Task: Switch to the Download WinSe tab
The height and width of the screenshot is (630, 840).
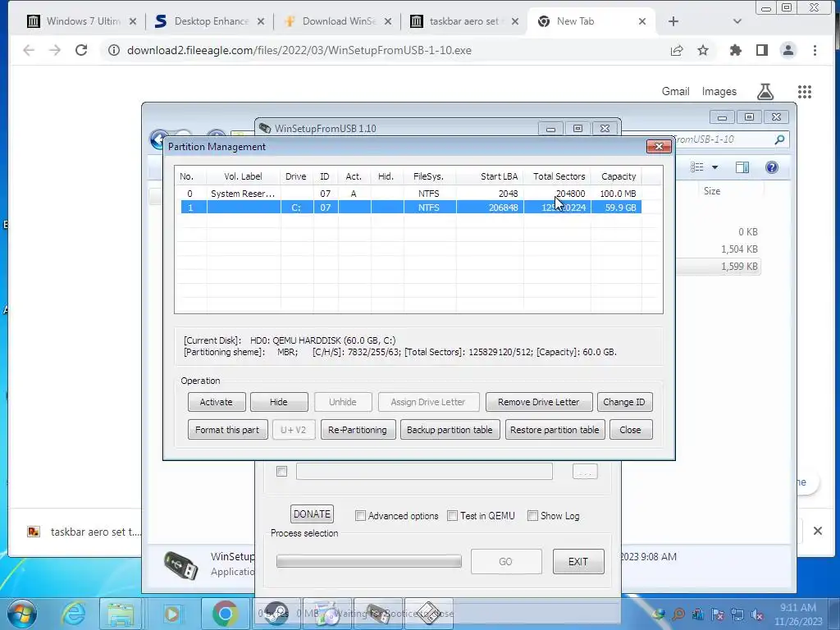Action: (338, 21)
